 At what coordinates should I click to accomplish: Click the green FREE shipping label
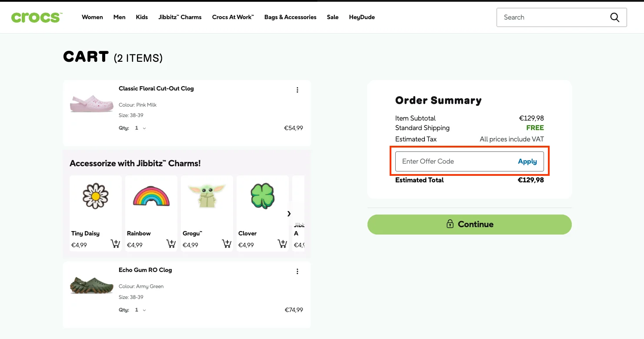(x=535, y=128)
